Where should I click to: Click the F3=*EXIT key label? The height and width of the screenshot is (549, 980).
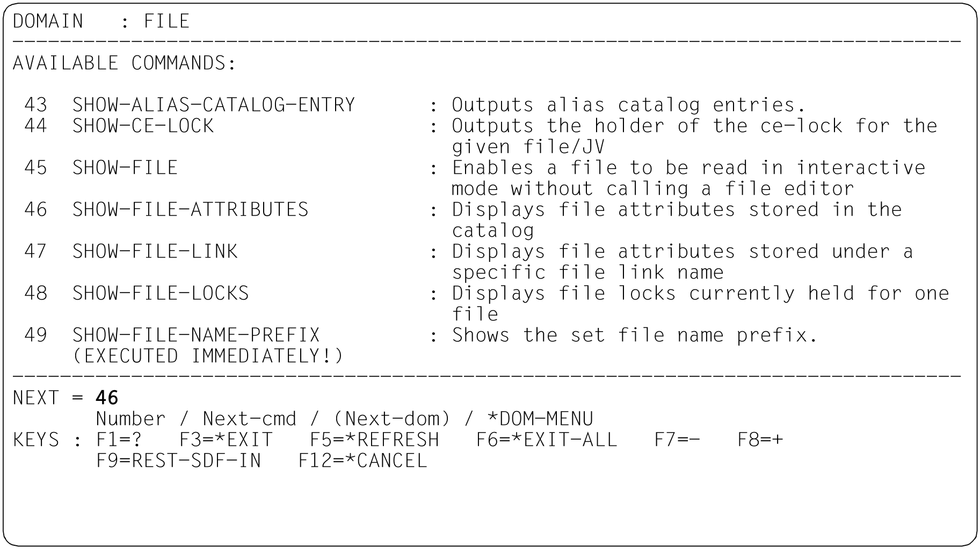coord(226,440)
